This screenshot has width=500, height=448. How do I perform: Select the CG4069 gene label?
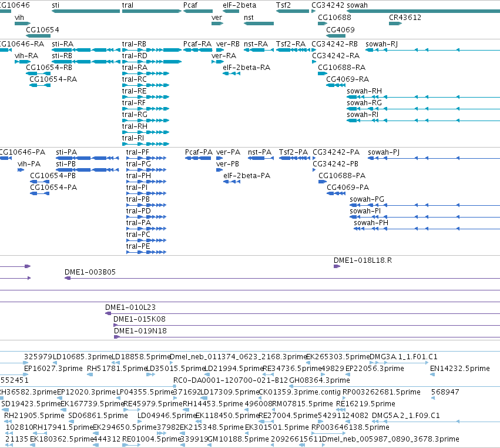340,29
